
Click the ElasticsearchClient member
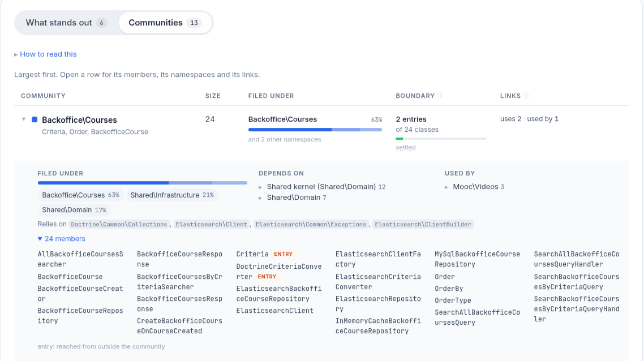[275, 311]
